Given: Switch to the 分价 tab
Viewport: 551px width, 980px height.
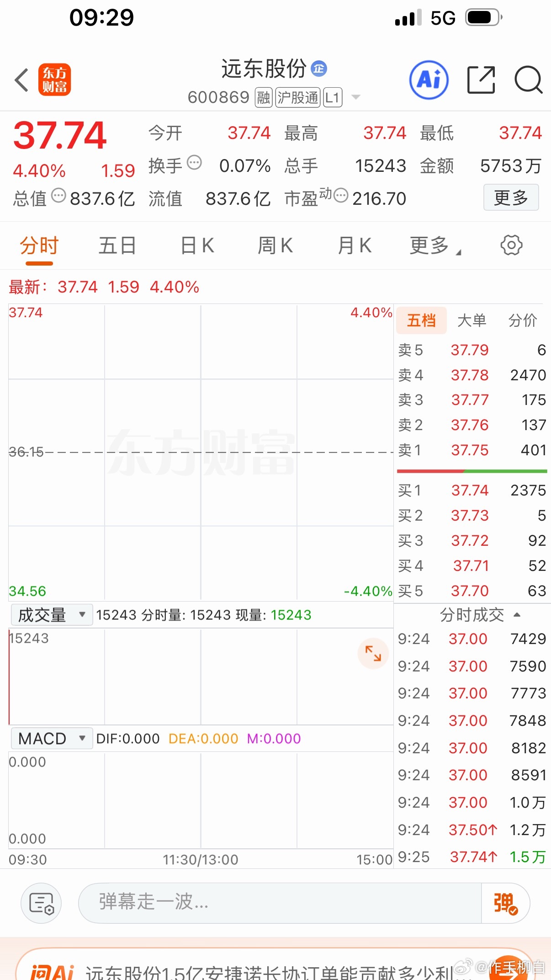Looking at the screenshot, I should pyautogui.click(x=523, y=320).
